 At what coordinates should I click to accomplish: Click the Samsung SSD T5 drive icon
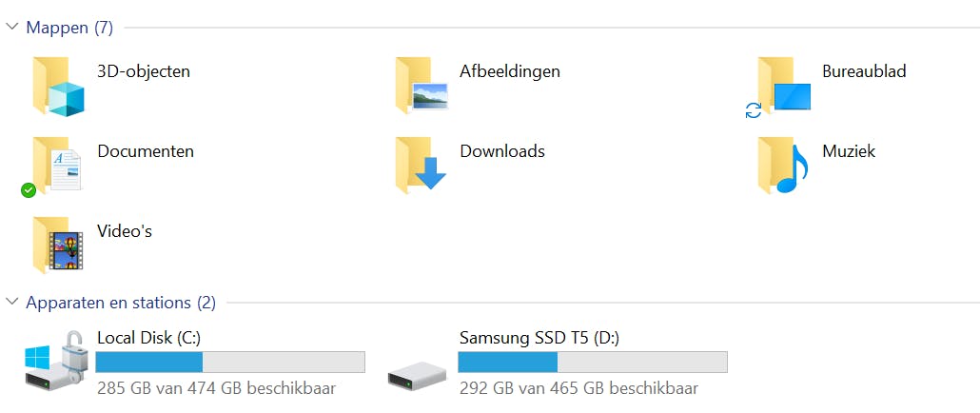(x=417, y=376)
